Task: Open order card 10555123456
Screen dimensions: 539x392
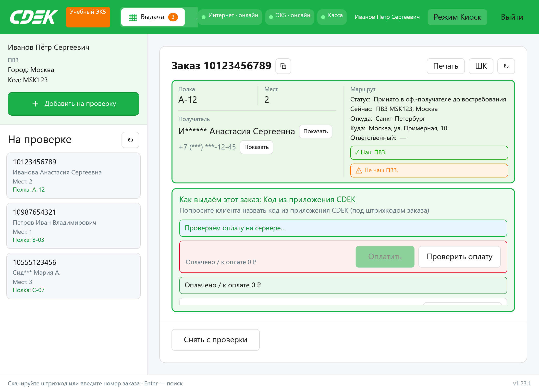Action: (x=73, y=276)
